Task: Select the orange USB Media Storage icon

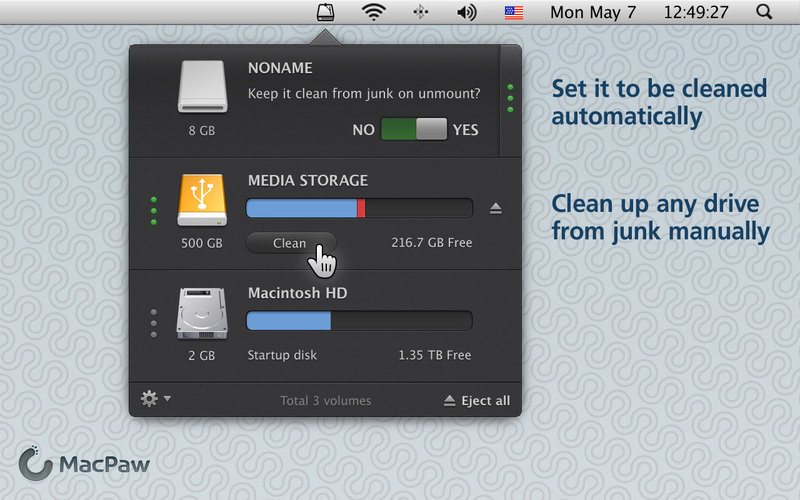Action: [x=202, y=200]
